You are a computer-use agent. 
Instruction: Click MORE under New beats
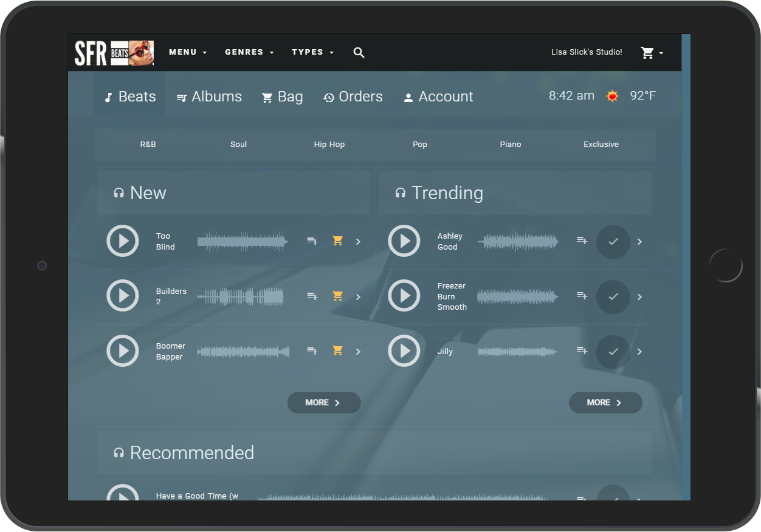[323, 403]
